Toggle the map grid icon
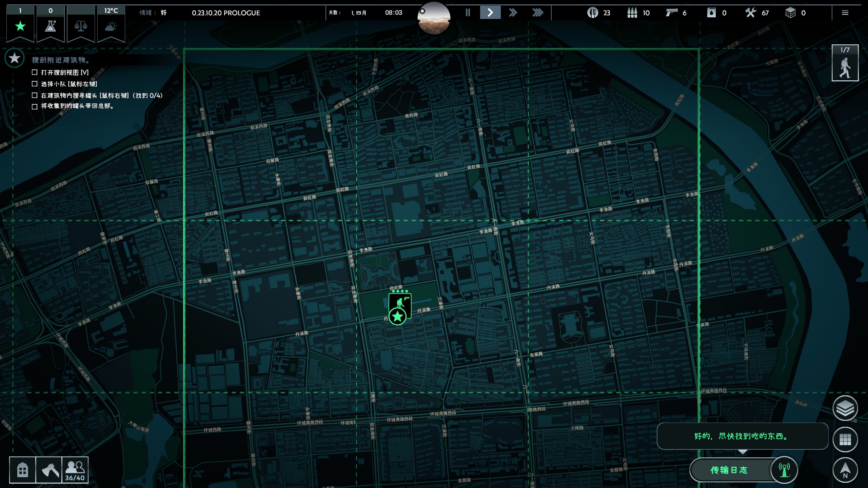This screenshot has width=868, height=488. tap(845, 440)
